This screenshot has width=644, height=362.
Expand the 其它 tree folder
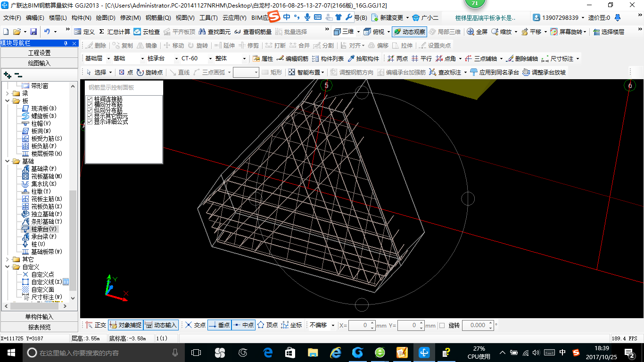[x=7, y=259]
